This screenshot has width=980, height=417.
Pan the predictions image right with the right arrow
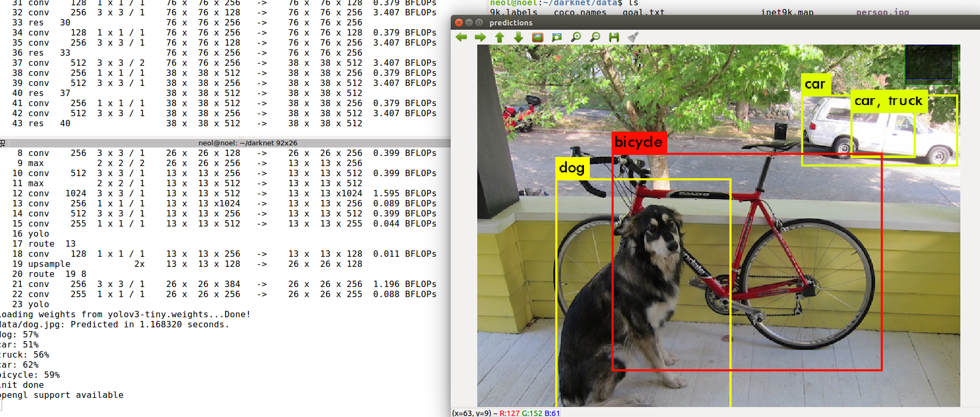click(x=480, y=37)
